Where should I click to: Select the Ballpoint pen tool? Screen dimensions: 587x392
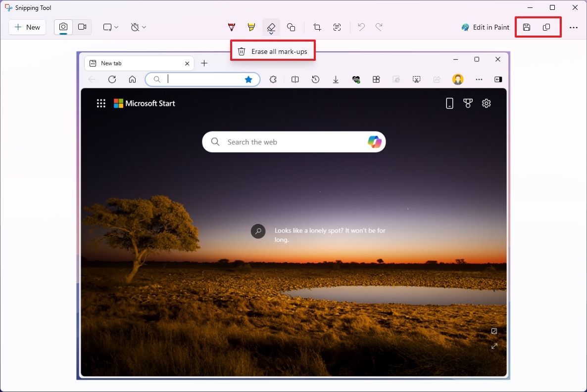231,27
